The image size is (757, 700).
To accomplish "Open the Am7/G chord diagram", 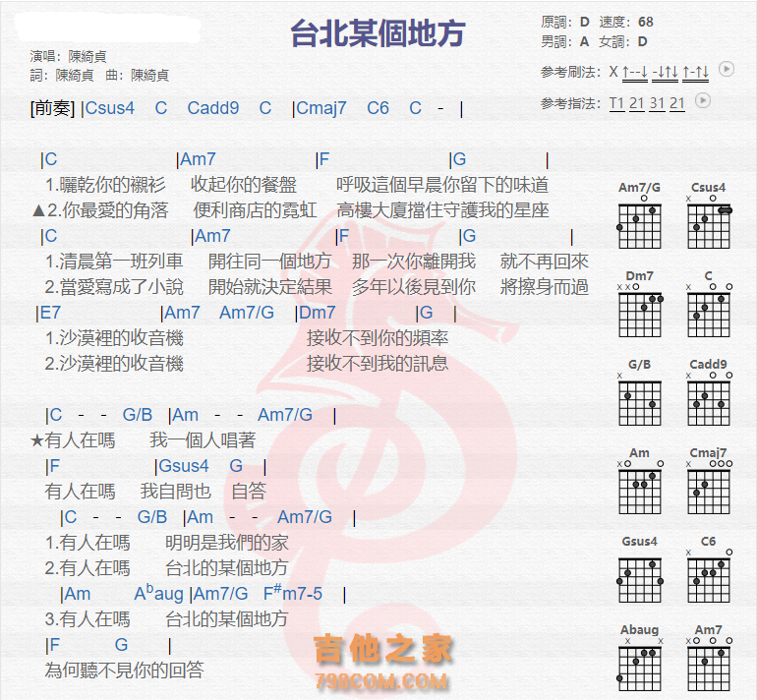I will coord(639,215).
